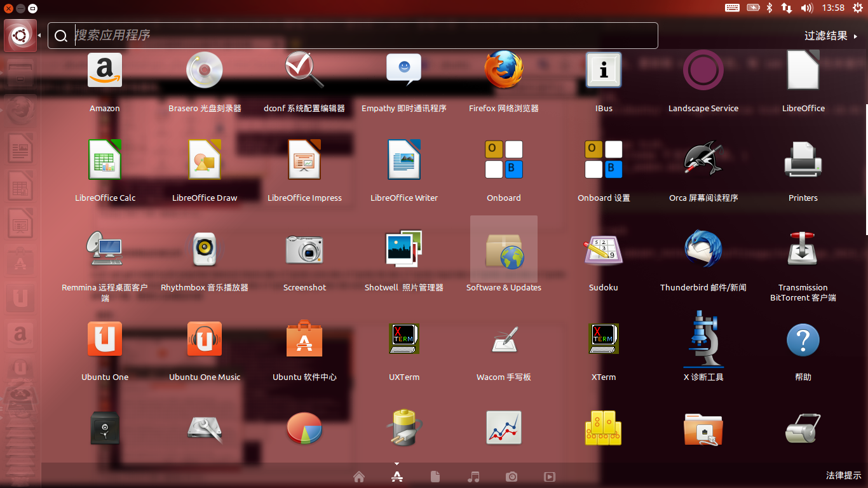Select the Applications lens
868x488 pixels.
(x=397, y=477)
